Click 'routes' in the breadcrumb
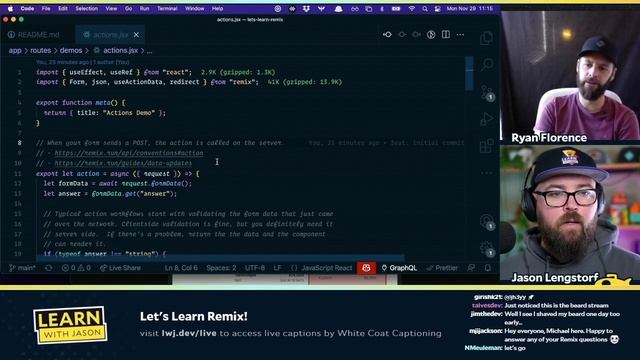 click(x=40, y=50)
